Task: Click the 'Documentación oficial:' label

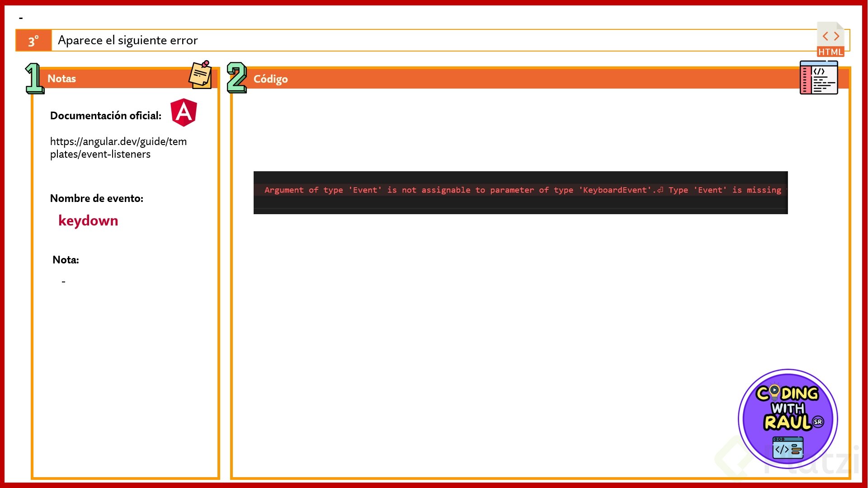Action: (105, 116)
